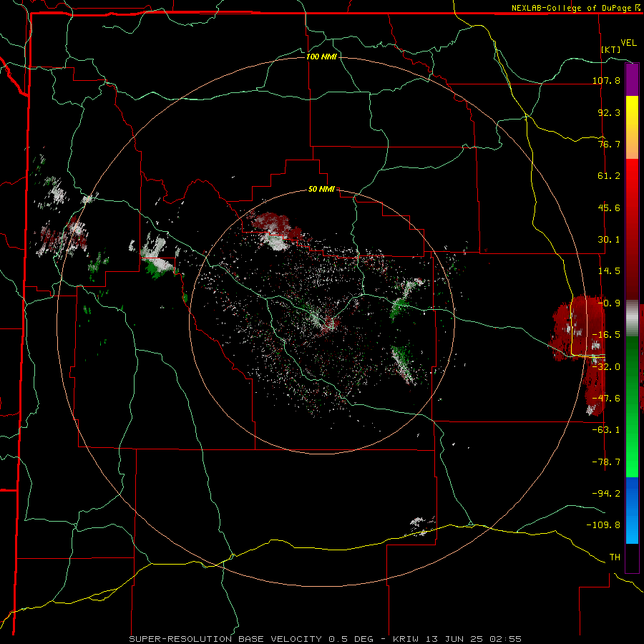
Task: Click the 107.8 velocity scale value
Action: coord(606,80)
